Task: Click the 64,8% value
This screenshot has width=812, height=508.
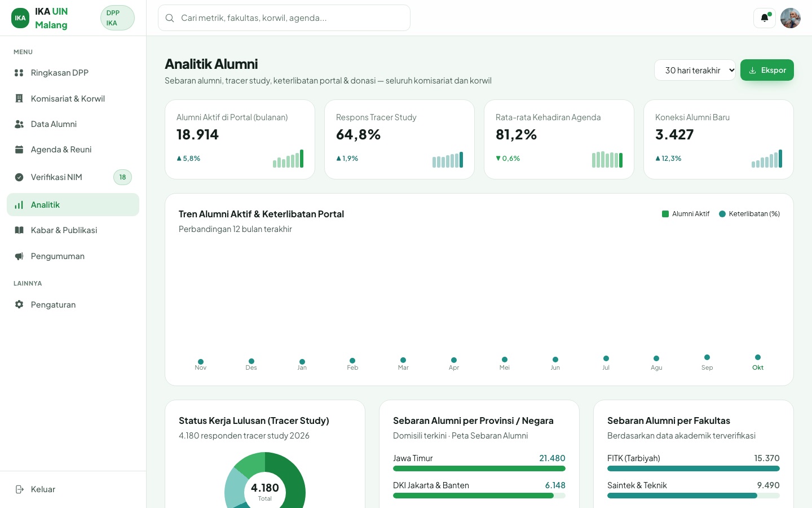Action: (x=359, y=135)
